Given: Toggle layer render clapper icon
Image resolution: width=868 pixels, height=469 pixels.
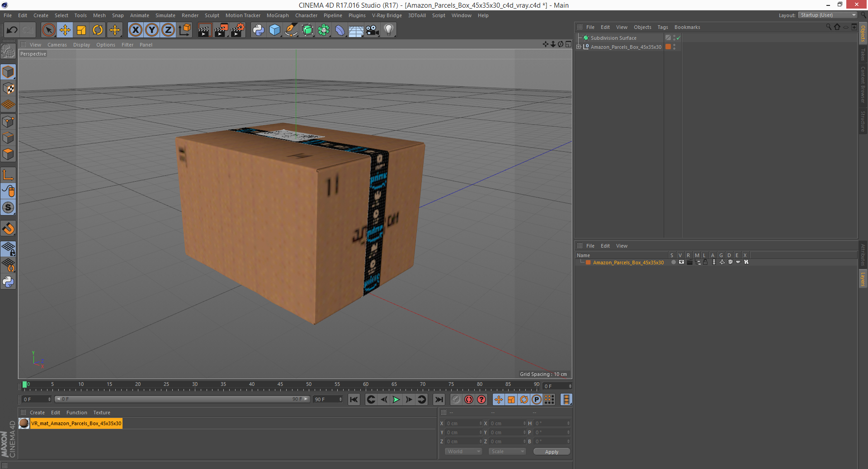Looking at the screenshot, I should click(x=689, y=263).
